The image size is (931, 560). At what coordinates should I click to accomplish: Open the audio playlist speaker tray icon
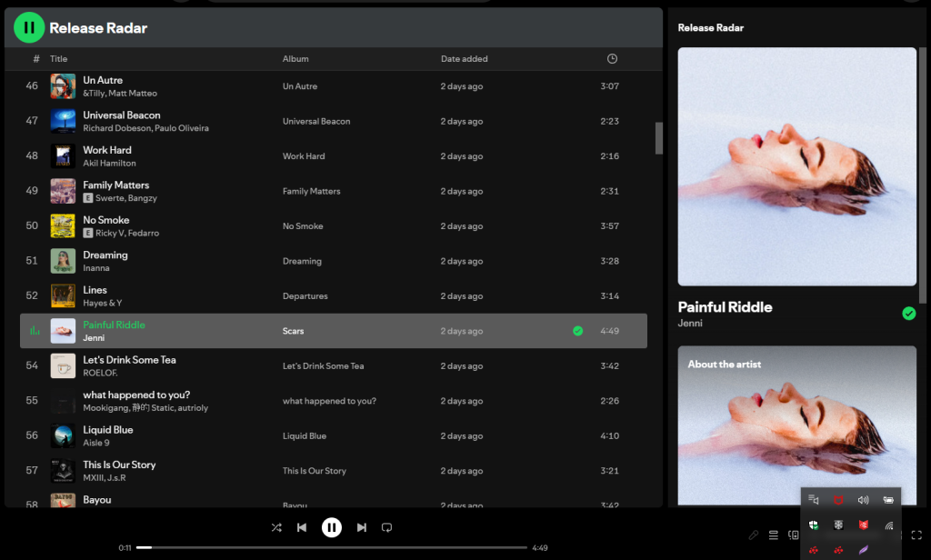click(814, 500)
